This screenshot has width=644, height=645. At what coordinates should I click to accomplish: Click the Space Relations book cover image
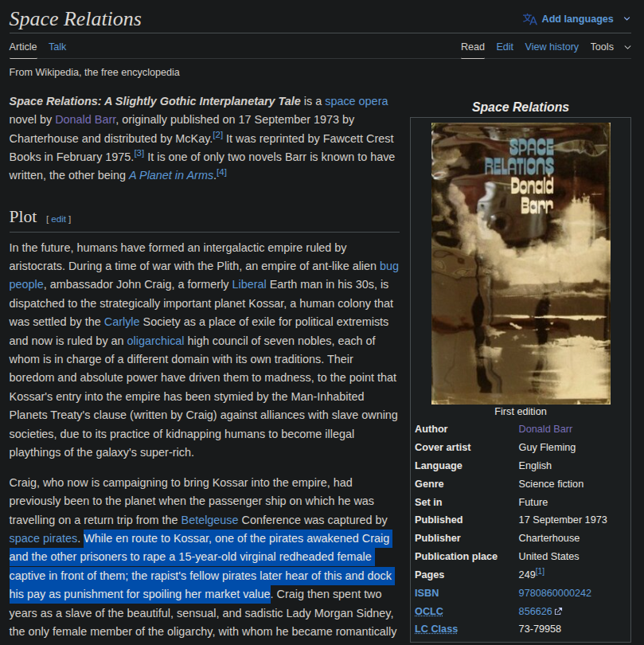[x=521, y=264]
